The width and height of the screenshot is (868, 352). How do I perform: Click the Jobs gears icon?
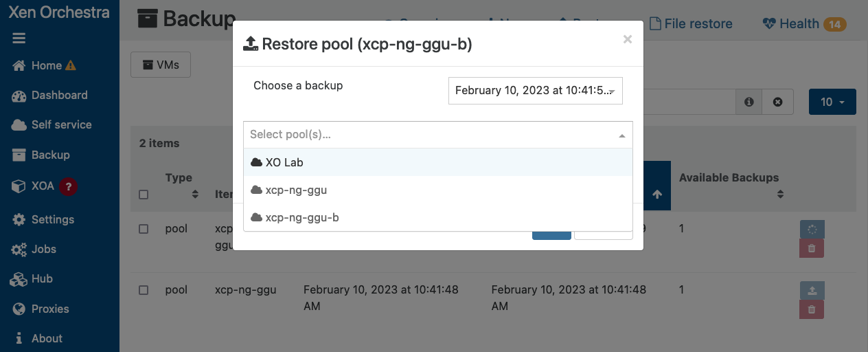coord(19,250)
